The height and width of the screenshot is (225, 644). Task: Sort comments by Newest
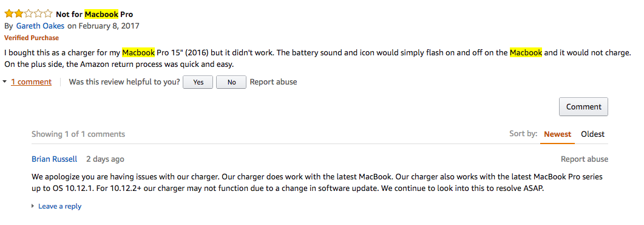coord(557,134)
